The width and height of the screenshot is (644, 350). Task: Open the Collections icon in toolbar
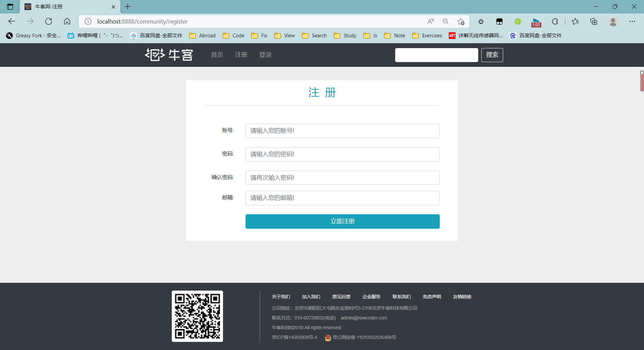[x=594, y=21]
